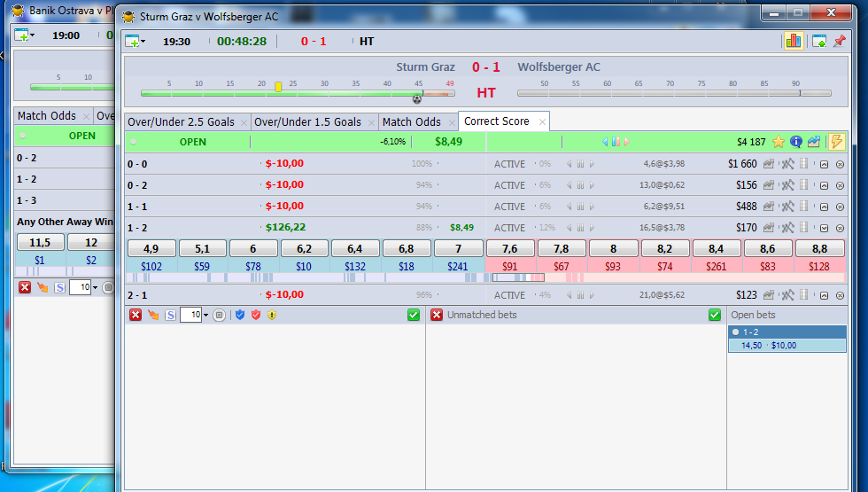Close the Correct Score tab
This screenshot has height=492, width=868.
pyautogui.click(x=542, y=122)
